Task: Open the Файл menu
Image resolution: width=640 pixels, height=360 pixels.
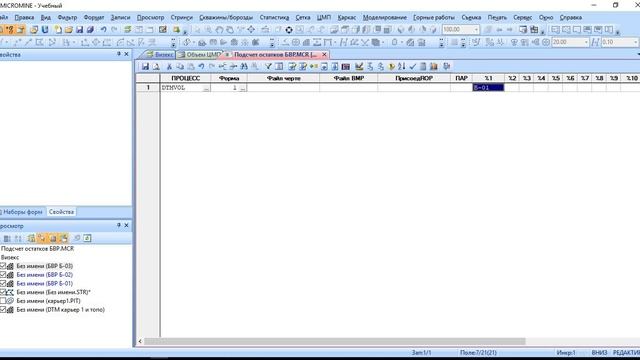Action: 3,18
